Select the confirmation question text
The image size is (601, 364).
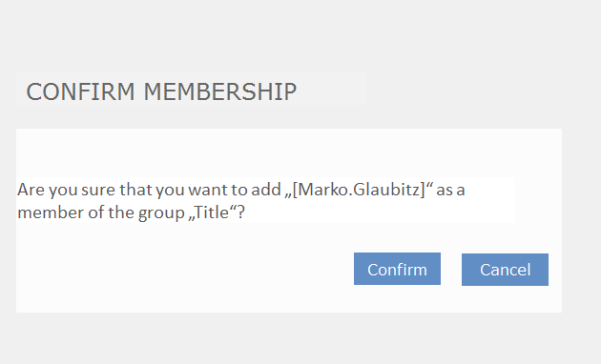pyautogui.click(x=241, y=200)
